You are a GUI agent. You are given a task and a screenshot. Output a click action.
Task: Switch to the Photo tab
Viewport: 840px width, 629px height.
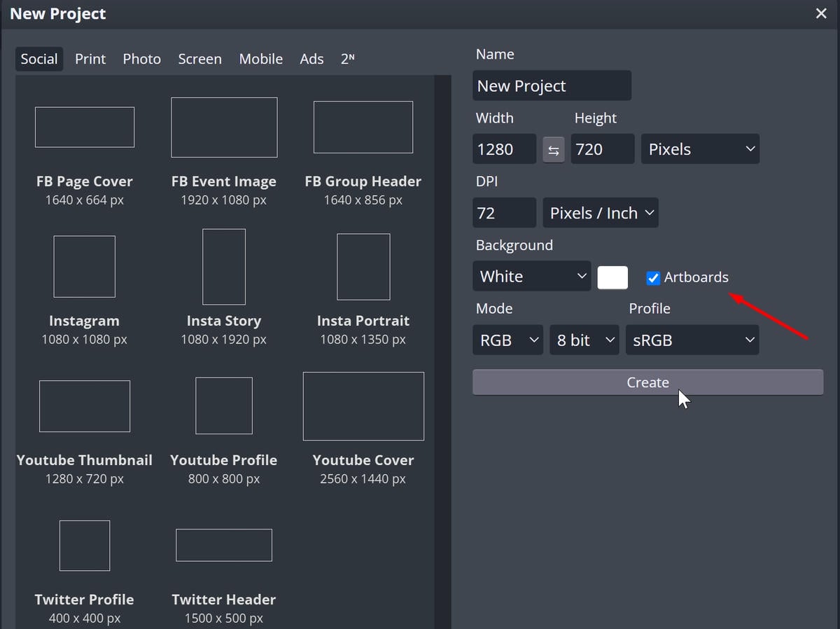tap(142, 59)
